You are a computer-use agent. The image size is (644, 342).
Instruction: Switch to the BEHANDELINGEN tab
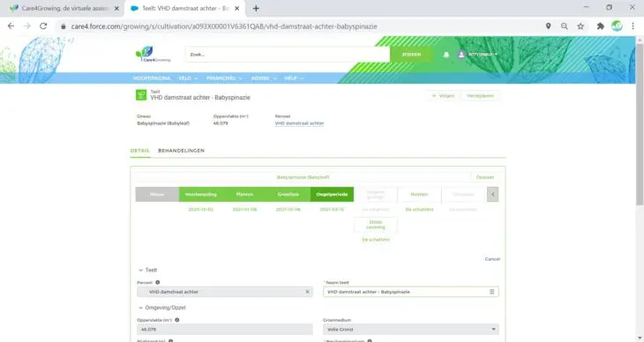coord(181,151)
